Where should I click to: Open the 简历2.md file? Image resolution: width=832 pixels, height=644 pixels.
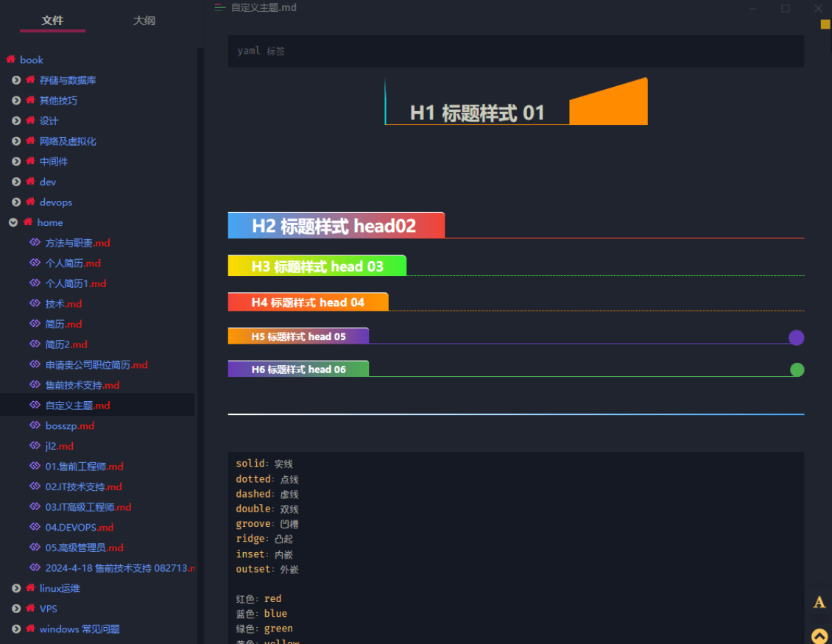tap(66, 344)
